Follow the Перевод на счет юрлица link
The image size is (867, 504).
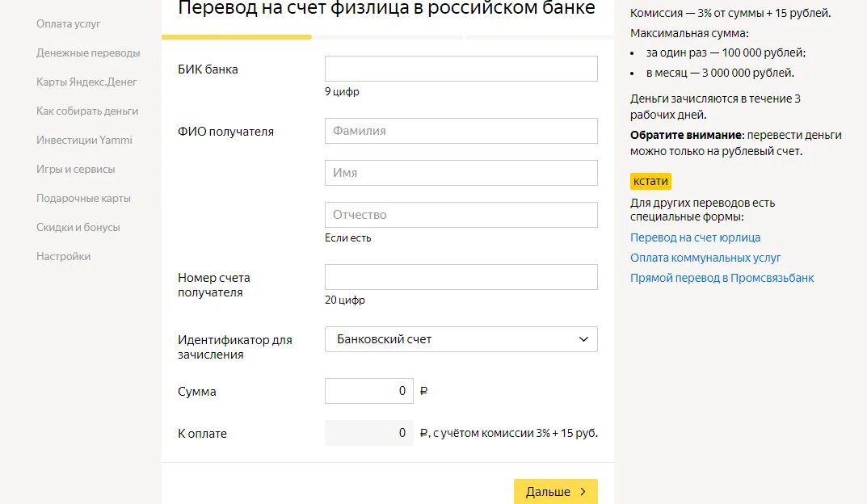(x=695, y=238)
